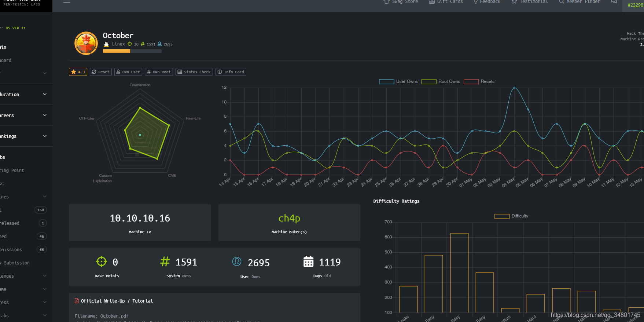Click the Linux penguin icon
Screen dimensions: 644x322
(x=106, y=44)
